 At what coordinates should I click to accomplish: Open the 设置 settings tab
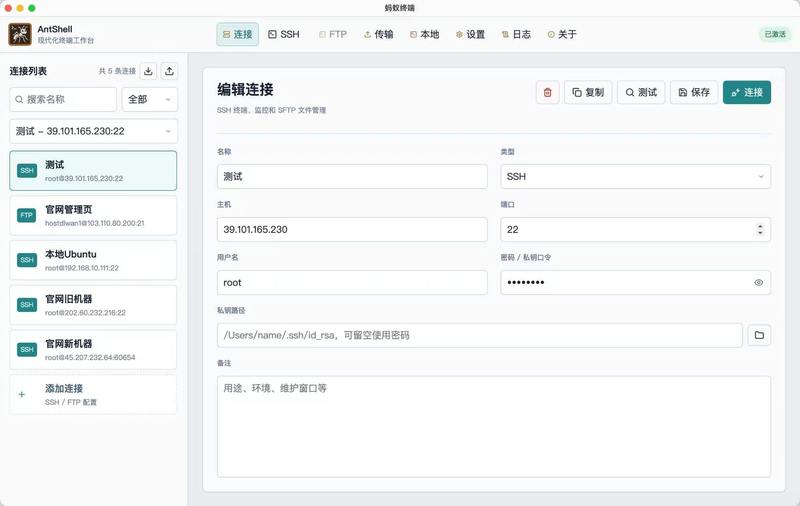[470, 34]
